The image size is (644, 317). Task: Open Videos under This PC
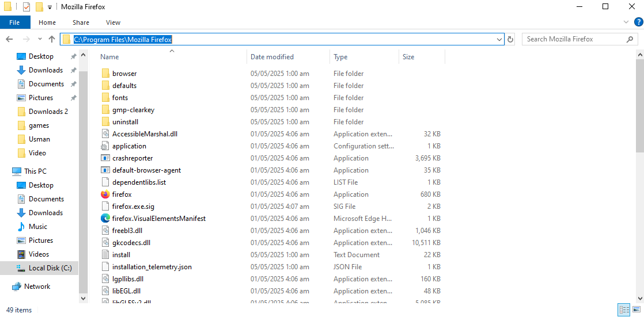click(39, 254)
